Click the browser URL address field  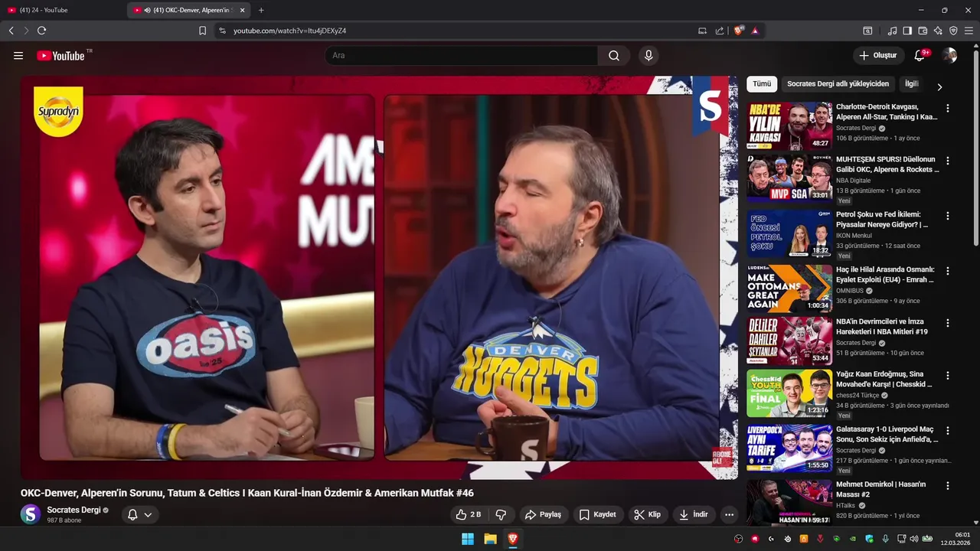tap(459, 31)
